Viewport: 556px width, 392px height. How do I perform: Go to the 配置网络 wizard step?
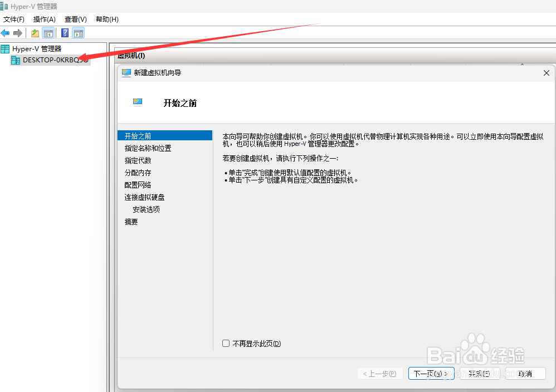pos(138,185)
